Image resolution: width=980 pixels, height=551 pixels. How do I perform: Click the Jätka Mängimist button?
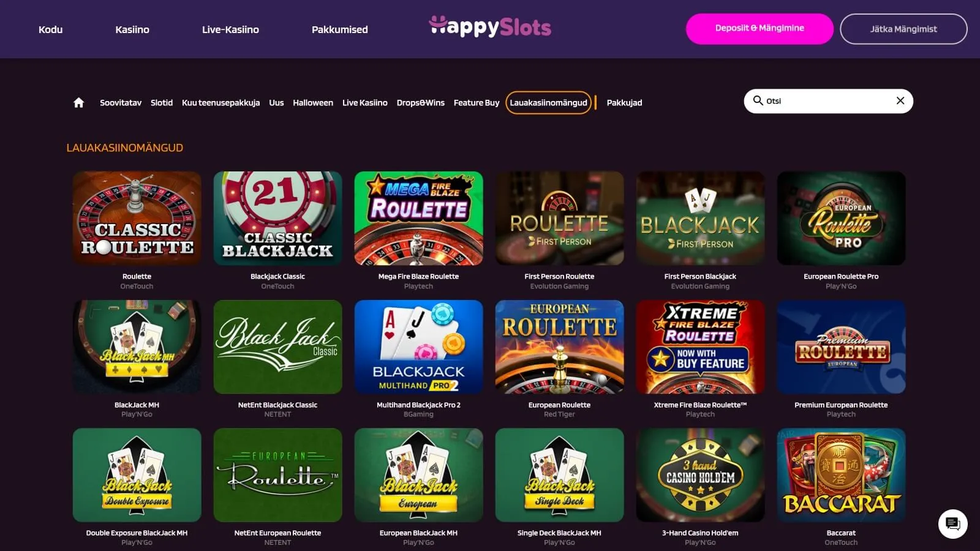tap(903, 29)
